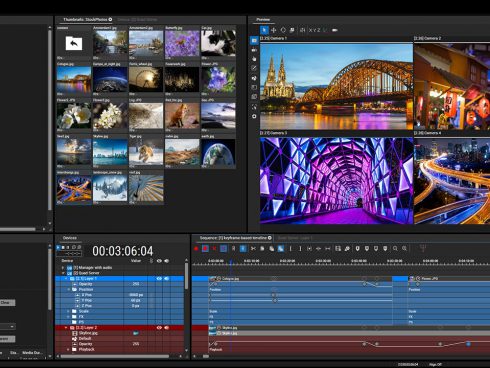
Task: Select the scale tool in Preview toolbar
Action: click(292, 30)
